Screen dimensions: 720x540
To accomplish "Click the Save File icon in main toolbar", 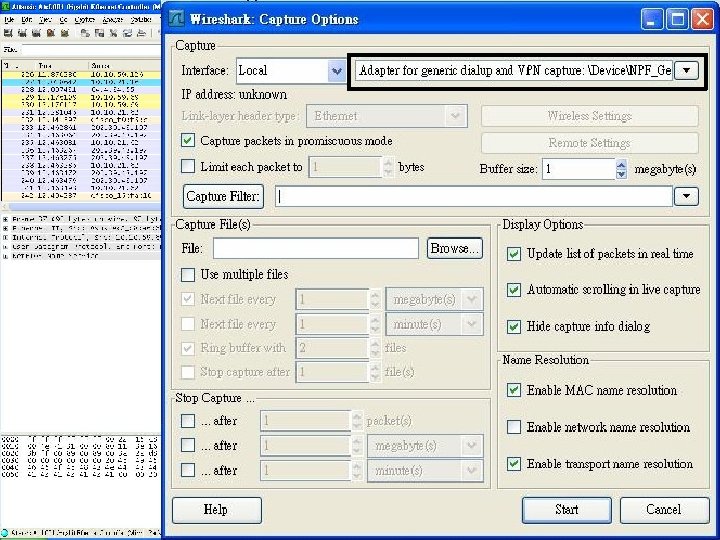I will (x=99, y=33).
